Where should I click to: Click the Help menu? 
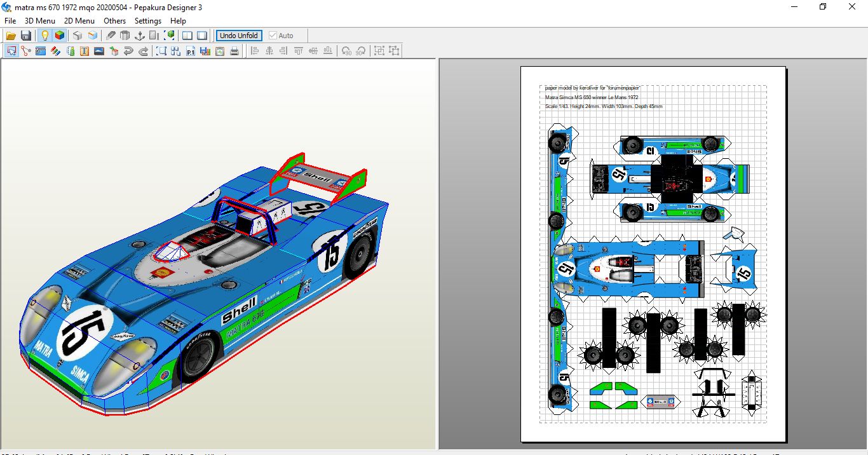pyautogui.click(x=178, y=21)
